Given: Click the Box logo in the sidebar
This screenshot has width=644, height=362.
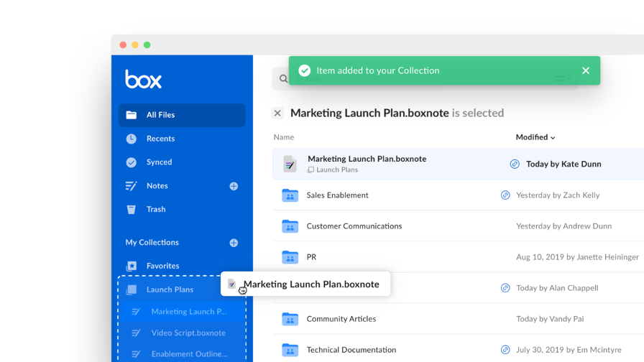Looking at the screenshot, I should click(x=143, y=79).
